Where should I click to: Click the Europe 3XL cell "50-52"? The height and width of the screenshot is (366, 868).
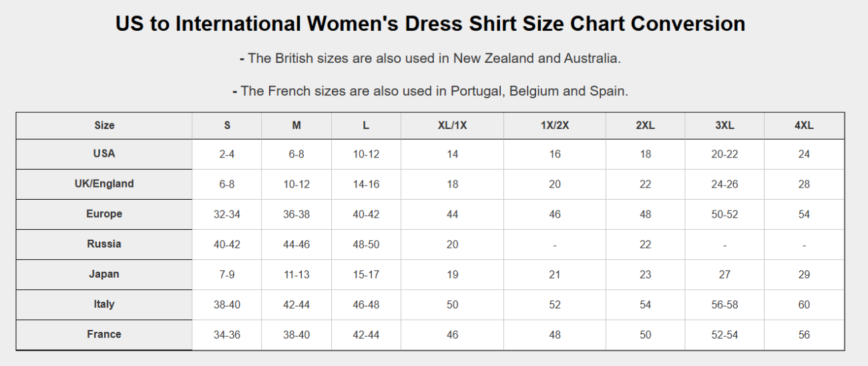[x=724, y=214]
